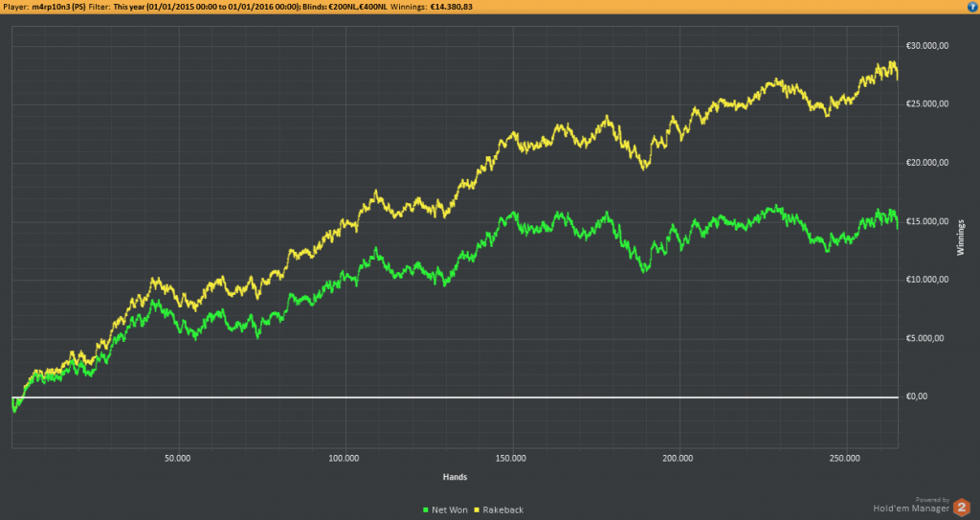Click the €15.000,00 y-axis label

(x=927, y=221)
